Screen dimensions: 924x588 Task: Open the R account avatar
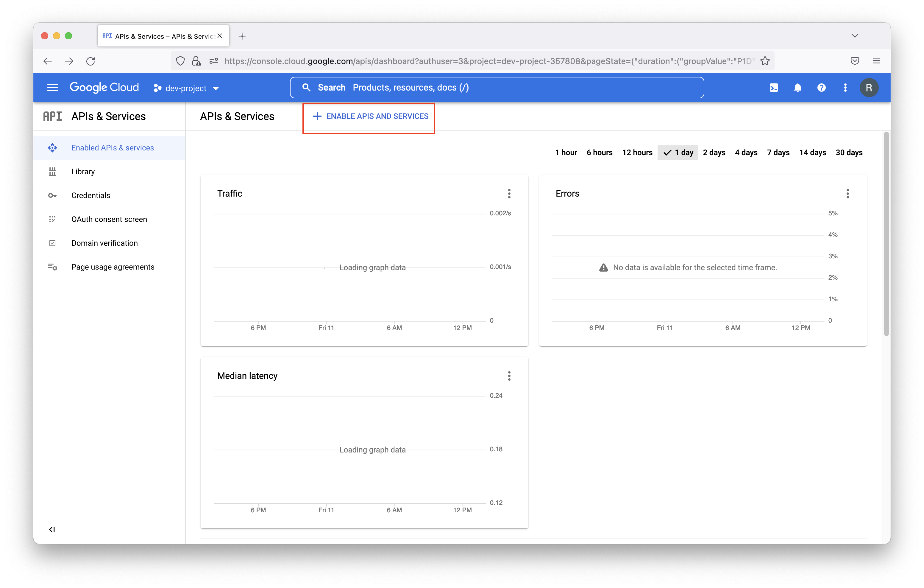click(869, 88)
